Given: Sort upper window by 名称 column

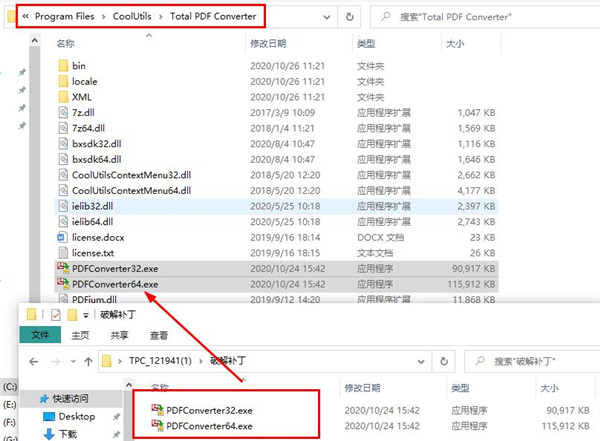Looking at the screenshot, I should point(65,44).
